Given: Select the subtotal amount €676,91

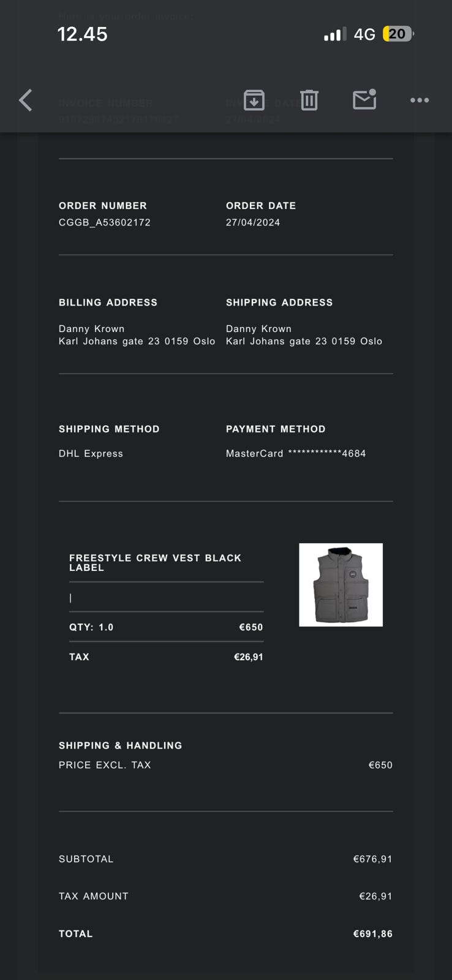Looking at the screenshot, I should pyautogui.click(x=372, y=859).
